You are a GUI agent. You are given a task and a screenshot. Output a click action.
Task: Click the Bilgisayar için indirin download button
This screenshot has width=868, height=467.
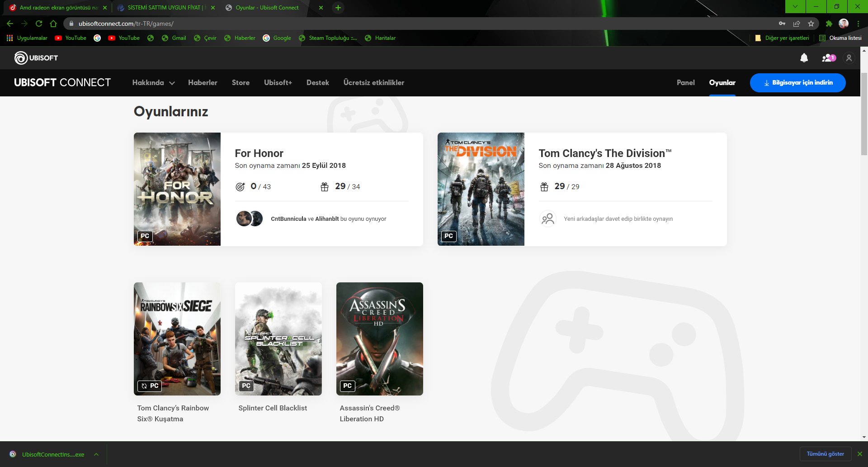(798, 83)
